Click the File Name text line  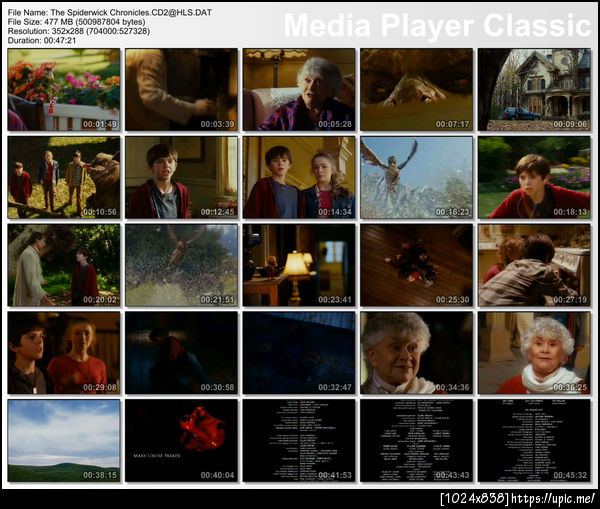click(110, 13)
